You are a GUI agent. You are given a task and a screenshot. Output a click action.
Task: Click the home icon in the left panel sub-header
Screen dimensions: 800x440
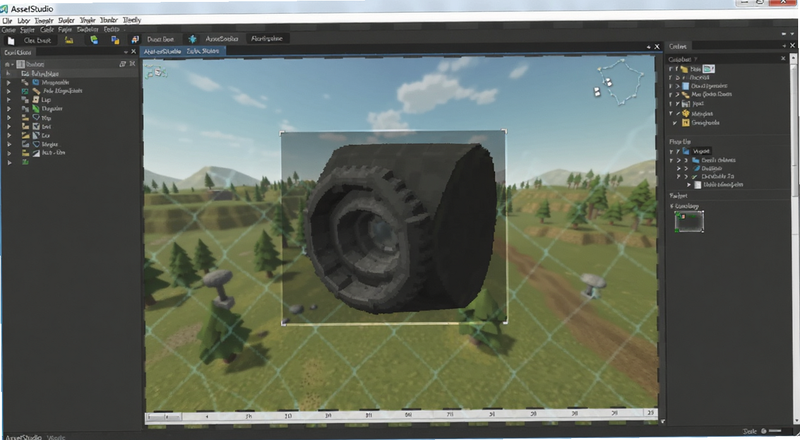tap(7, 64)
